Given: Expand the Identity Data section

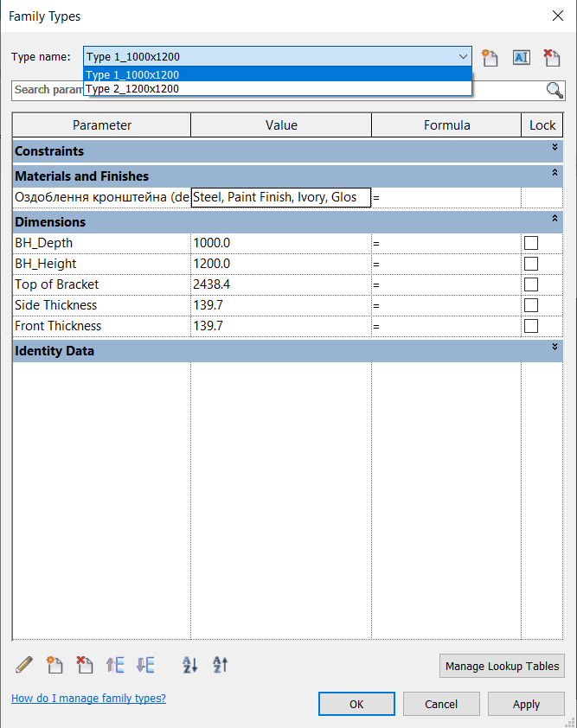Looking at the screenshot, I should [555, 348].
